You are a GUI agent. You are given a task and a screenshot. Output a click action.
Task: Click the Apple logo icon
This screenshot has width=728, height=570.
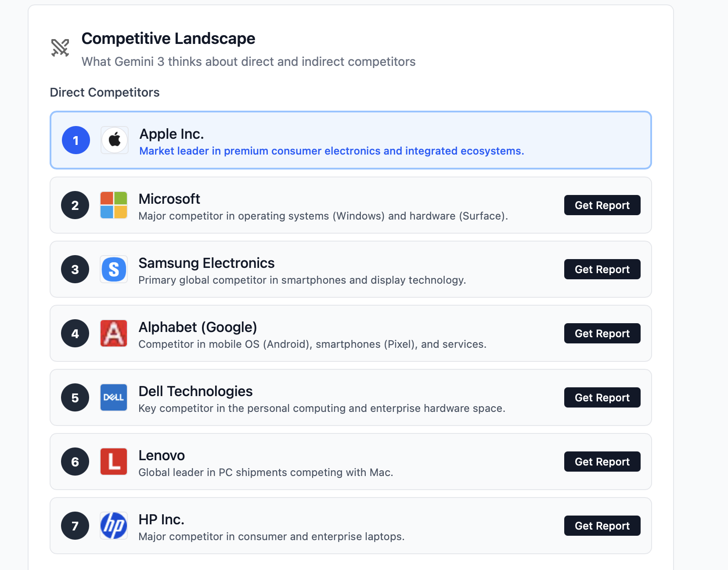(x=114, y=140)
